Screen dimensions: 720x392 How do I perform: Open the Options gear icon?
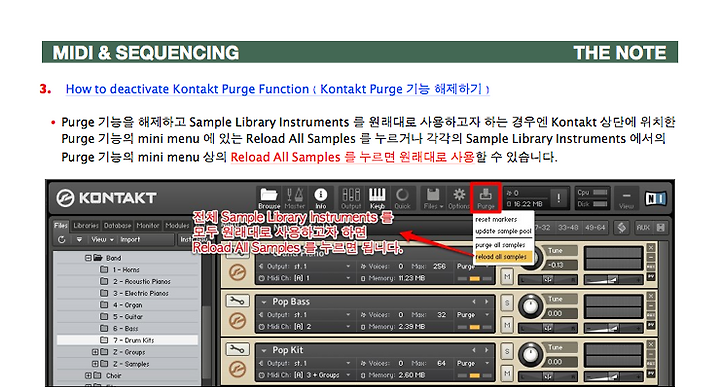coord(459,198)
